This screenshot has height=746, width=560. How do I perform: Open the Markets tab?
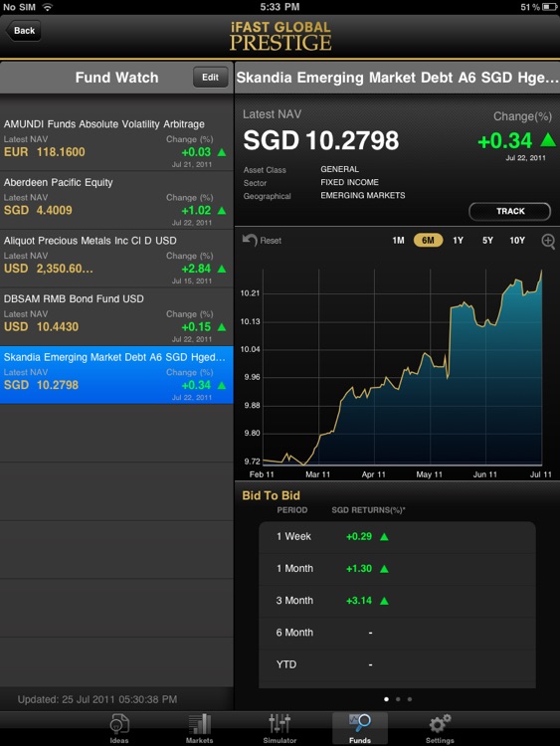click(199, 728)
